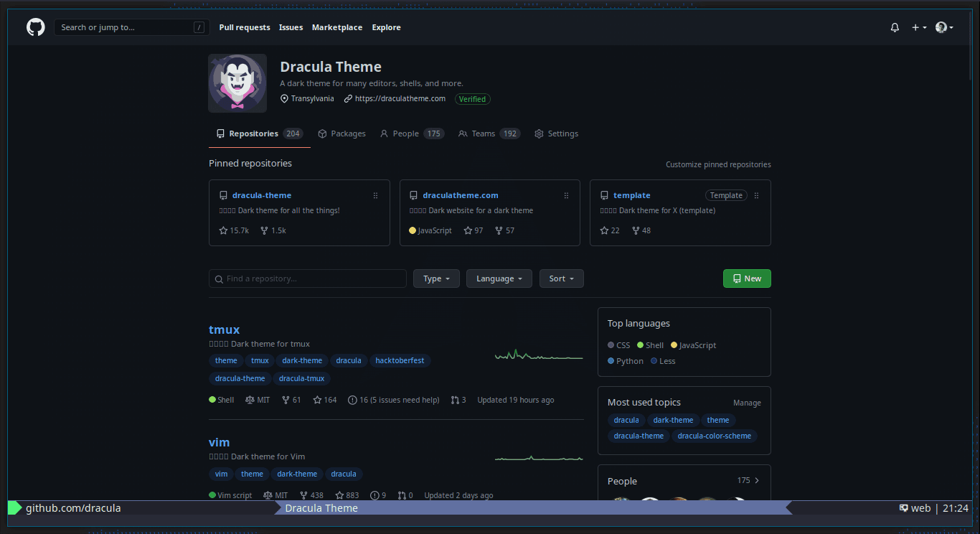980x534 pixels.
Task: Open the vim 0 pull requests
Action: pyautogui.click(x=405, y=495)
